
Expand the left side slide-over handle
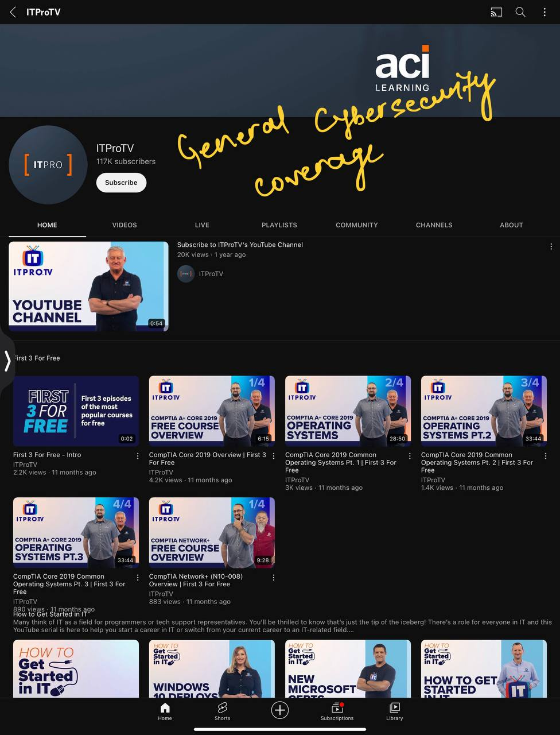tap(7, 361)
